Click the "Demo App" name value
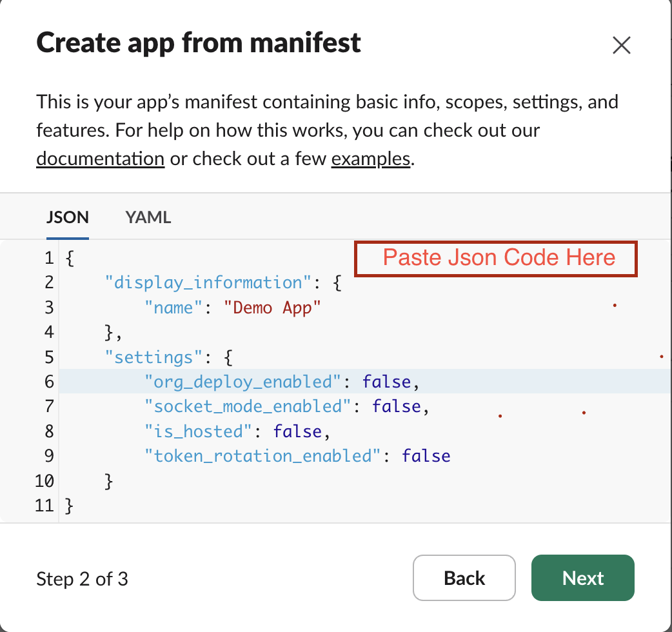This screenshot has height=632, width=672. click(272, 308)
